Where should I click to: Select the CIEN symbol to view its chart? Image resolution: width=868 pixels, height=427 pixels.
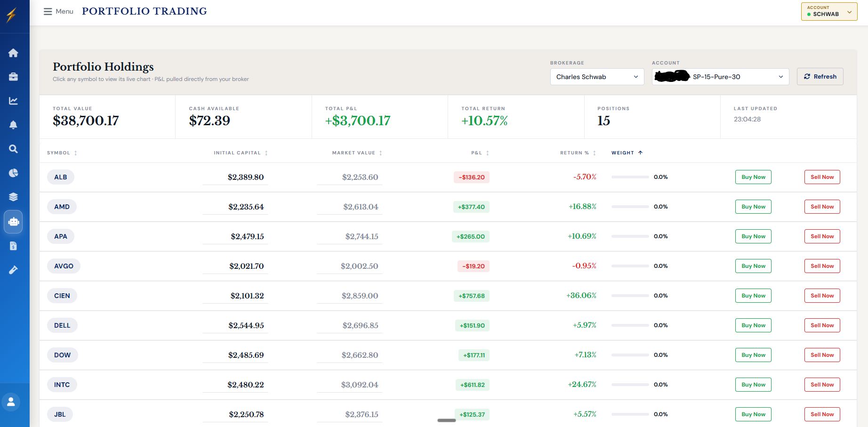(x=62, y=295)
